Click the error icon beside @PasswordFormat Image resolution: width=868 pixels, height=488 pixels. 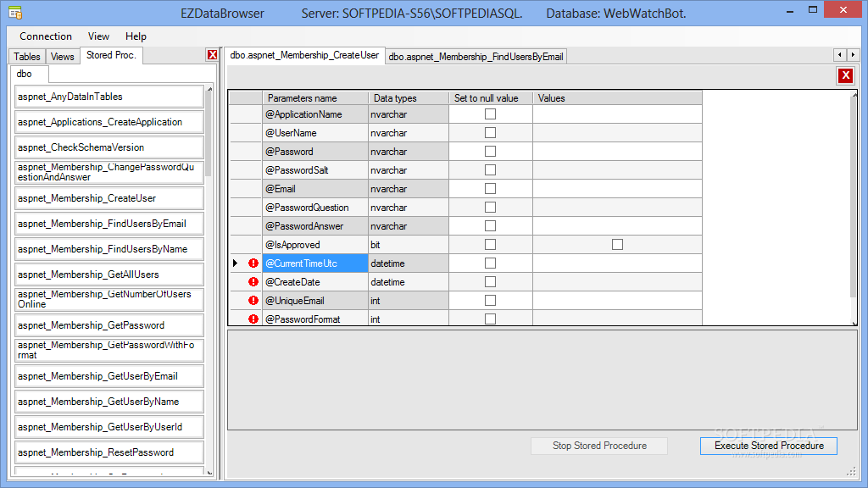253,319
